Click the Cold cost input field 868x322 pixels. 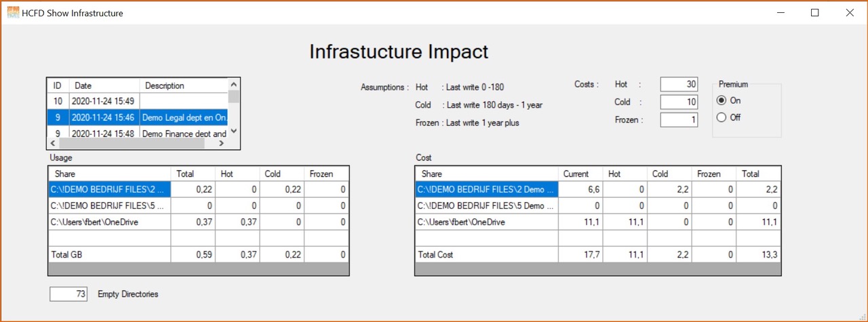point(679,102)
